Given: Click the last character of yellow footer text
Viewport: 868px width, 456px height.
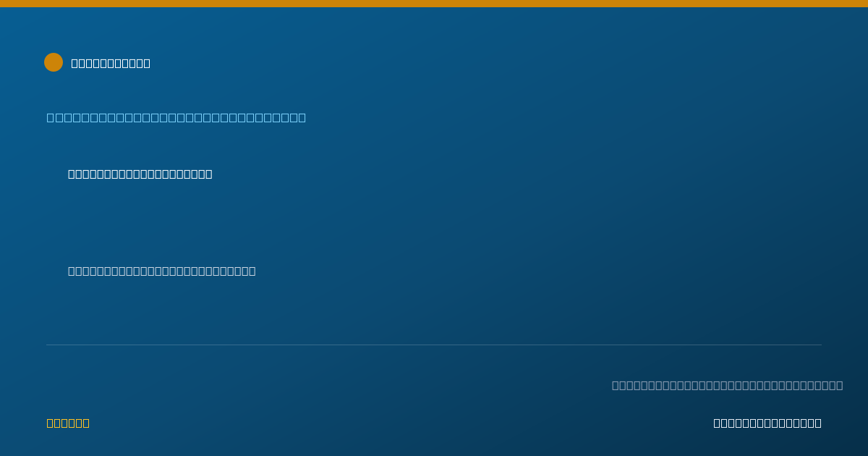Looking at the screenshot, I should click(86, 423).
